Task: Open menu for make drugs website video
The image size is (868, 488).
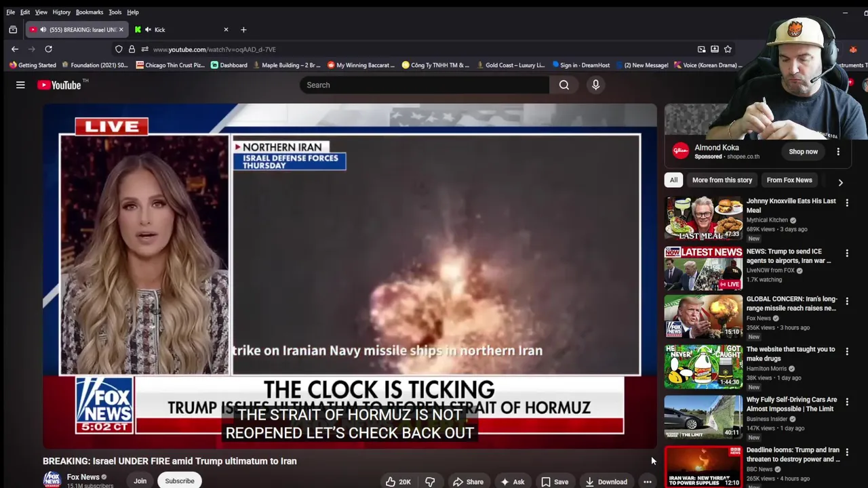Action: point(847,351)
